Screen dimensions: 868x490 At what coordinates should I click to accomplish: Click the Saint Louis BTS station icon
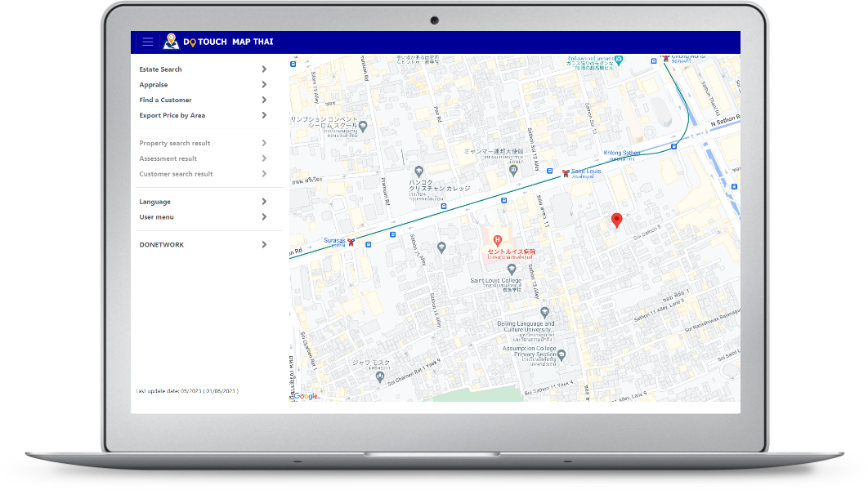tap(566, 173)
